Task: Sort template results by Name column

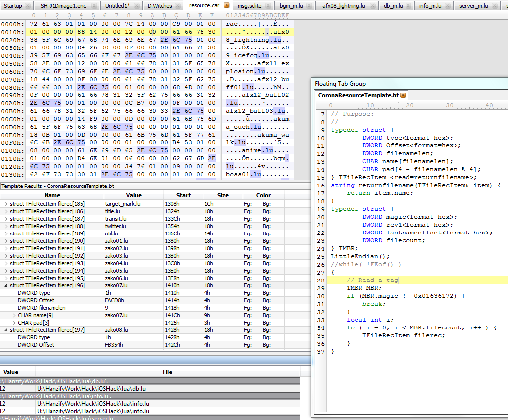Action: (x=52, y=195)
